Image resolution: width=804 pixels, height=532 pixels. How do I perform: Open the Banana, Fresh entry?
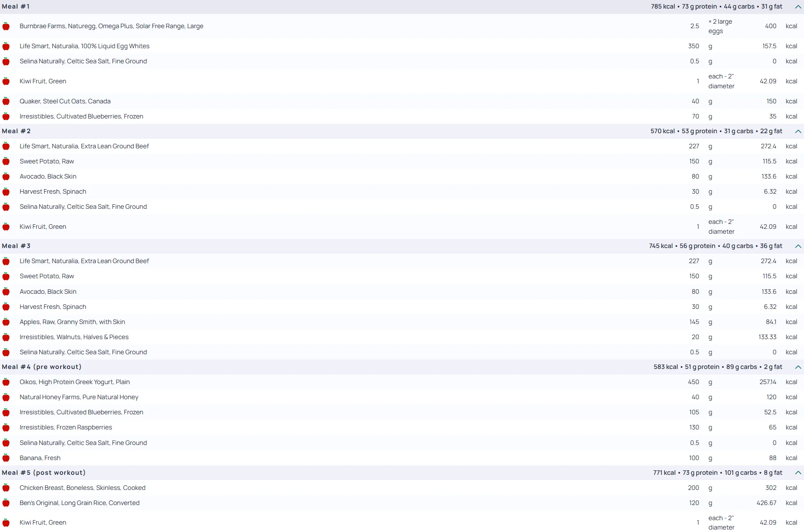click(x=40, y=458)
